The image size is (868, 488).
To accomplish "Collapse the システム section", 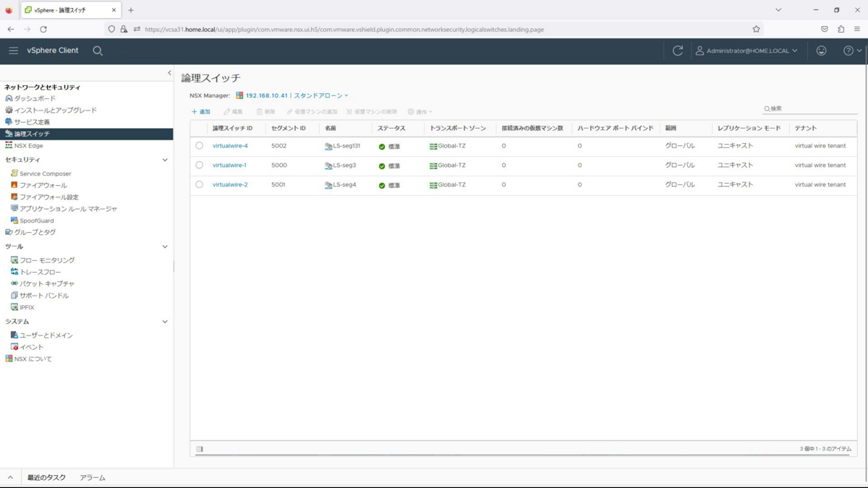I will point(164,322).
